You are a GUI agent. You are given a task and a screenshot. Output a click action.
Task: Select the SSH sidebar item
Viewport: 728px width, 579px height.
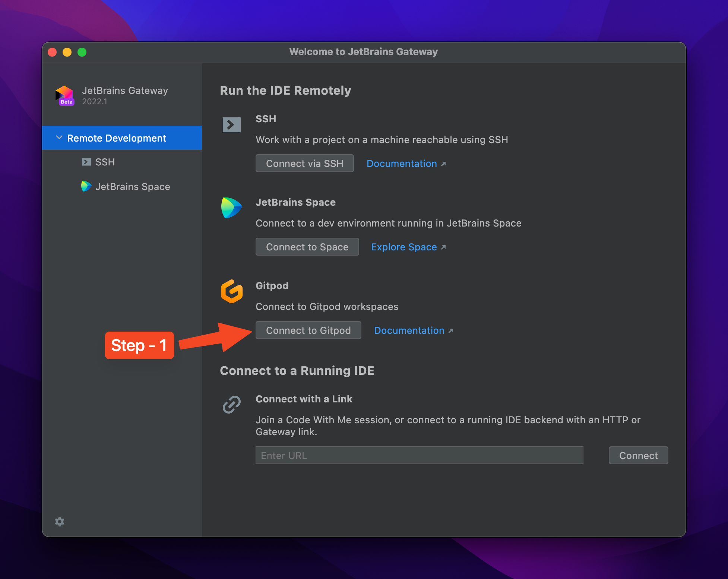[122, 162]
